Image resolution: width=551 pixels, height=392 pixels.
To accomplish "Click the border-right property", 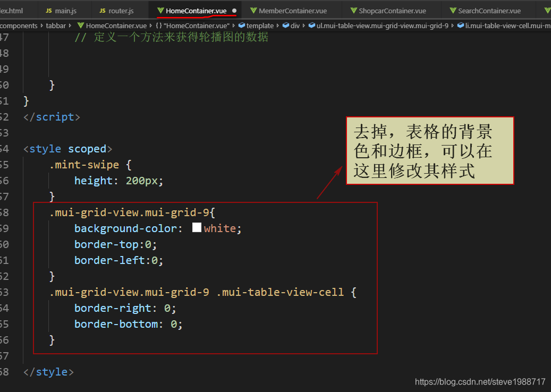I will [x=113, y=308].
